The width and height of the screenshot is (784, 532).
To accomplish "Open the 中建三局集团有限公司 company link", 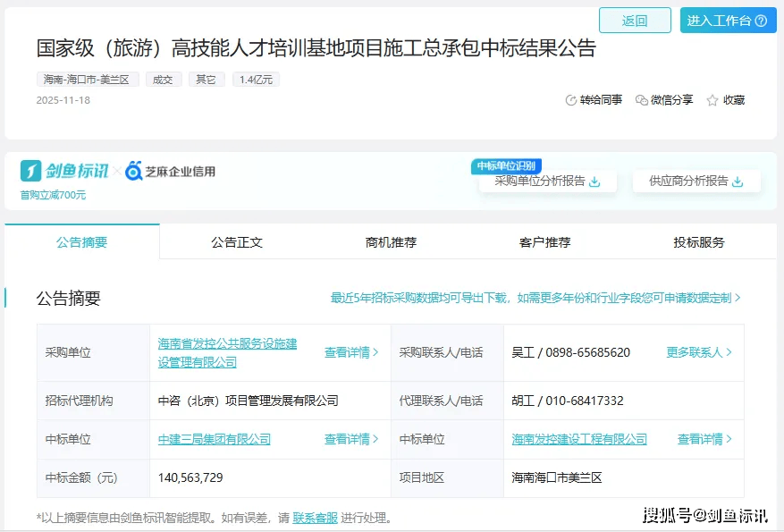I will [215, 439].
